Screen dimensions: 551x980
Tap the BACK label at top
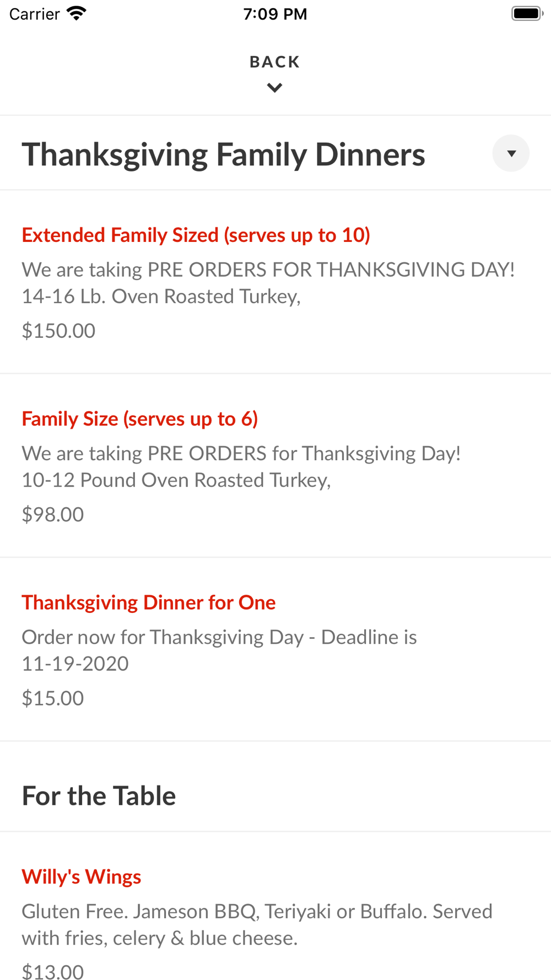pos(274,62)
